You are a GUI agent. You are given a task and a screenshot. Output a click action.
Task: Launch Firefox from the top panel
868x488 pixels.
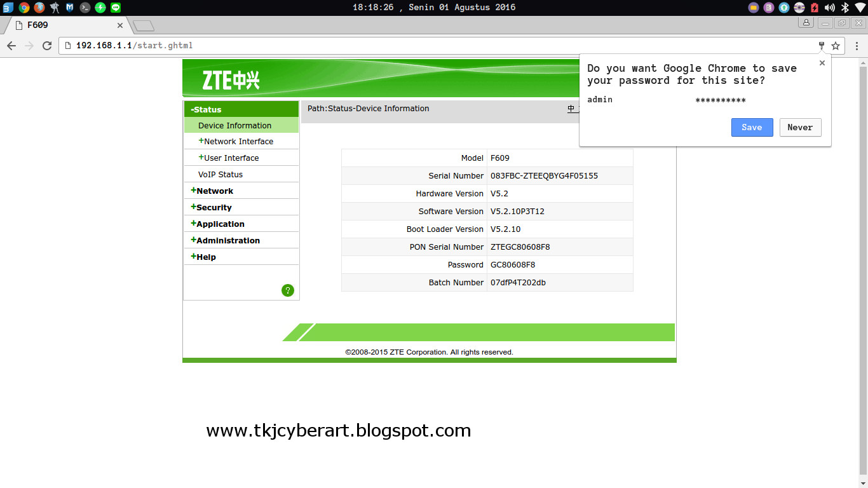tap(39, 8)
